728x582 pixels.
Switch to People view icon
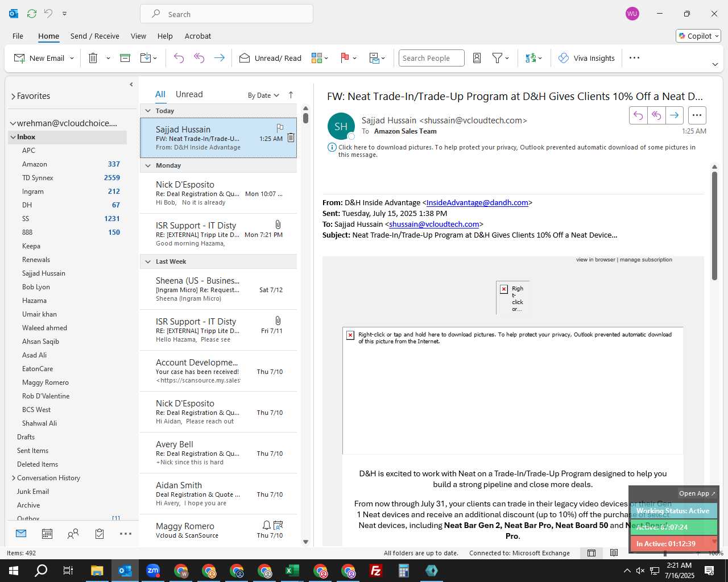[73, 534]
